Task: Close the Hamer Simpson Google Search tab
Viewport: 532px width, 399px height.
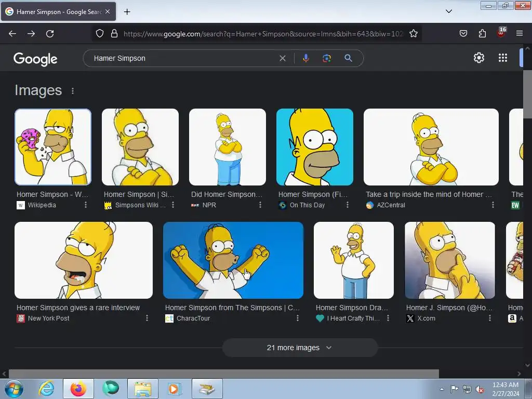Action: tap(108, 11)
